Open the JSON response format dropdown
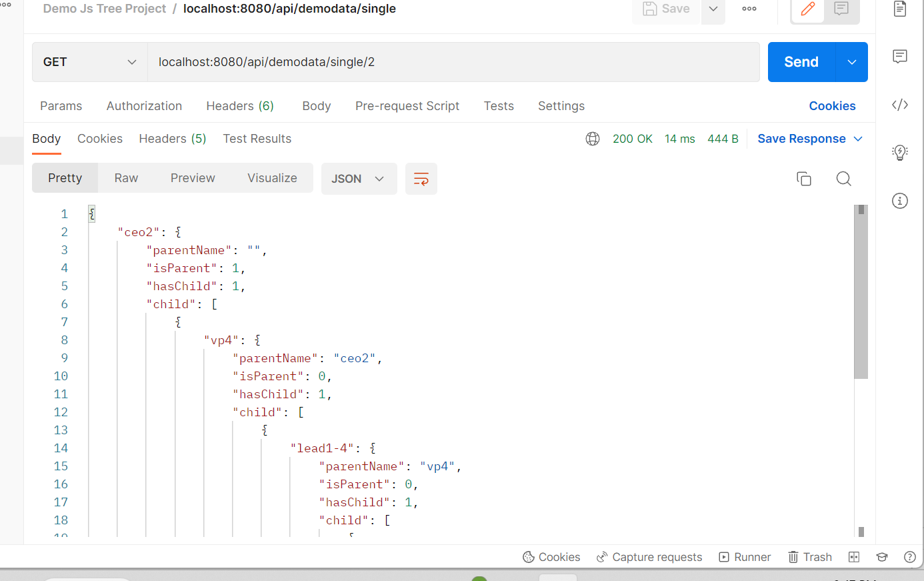Screen dimensions: 924x581 pos(359,179)
